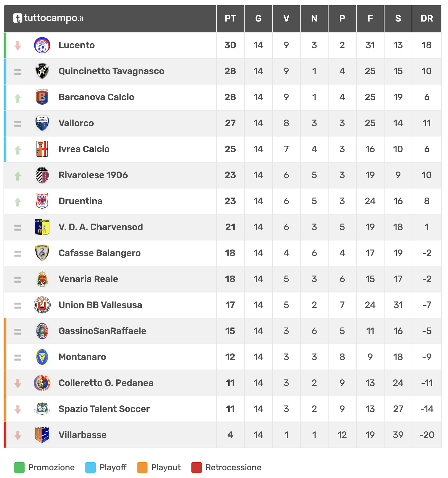Open the Cafasse Balangero team page
This screenshot has height=478, width=448.
point(100,253)
